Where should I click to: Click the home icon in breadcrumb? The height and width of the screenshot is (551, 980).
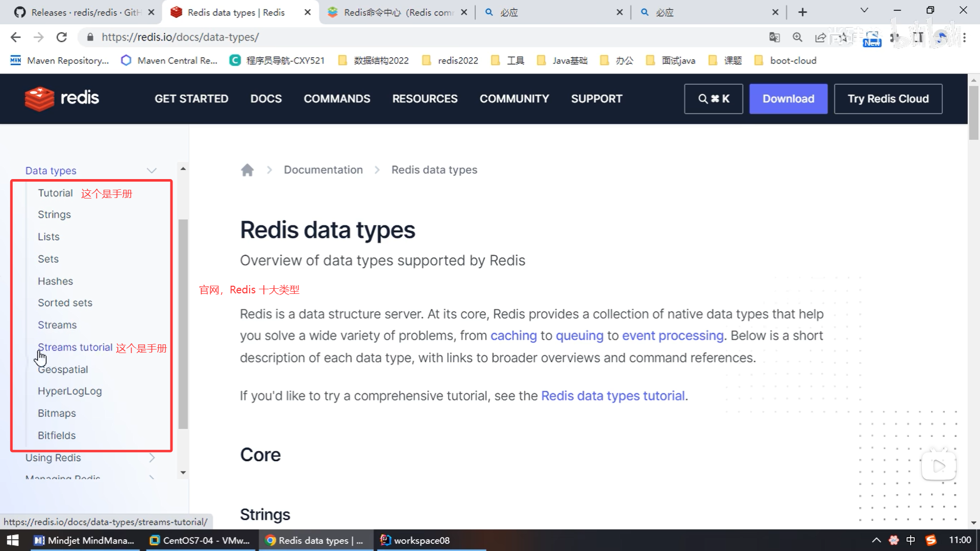[x=247, y=170]
